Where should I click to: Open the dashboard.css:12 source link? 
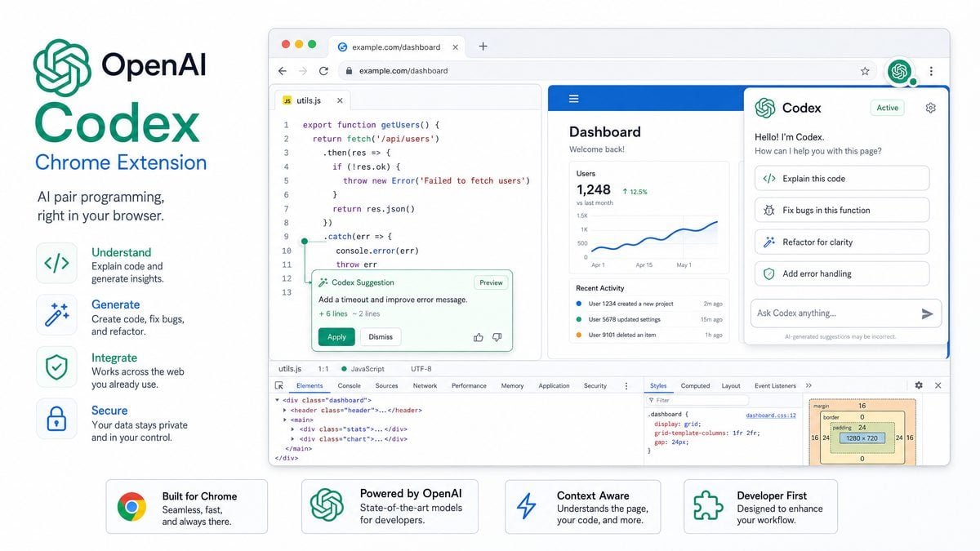pyautogui.click(x=770, y=415)
